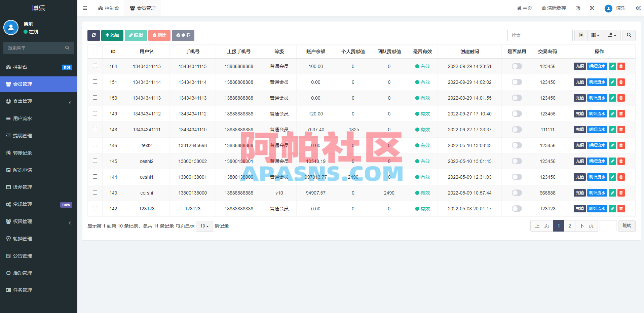Image resolution: width=644 pixels, height=313 pixels.
Task: Open 转账记录 in the sidebar
Action: coord(23,152)
